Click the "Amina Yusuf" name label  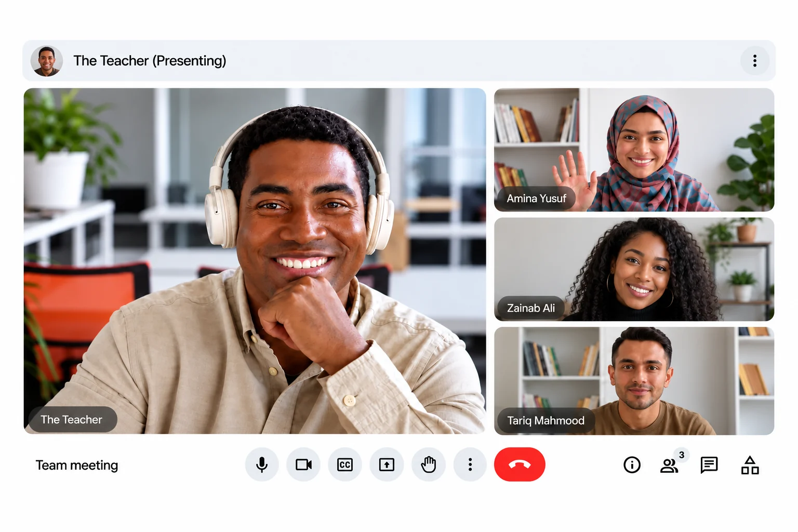536,198
